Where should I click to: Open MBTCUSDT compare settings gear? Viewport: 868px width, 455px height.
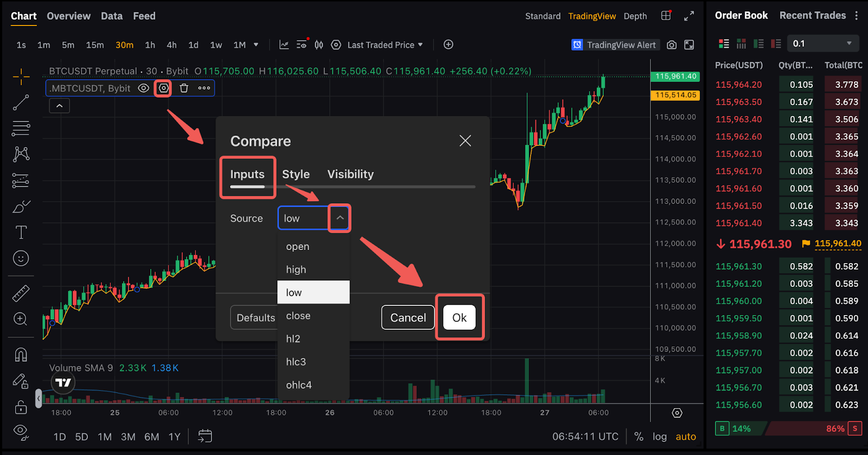click(x=163, y=88)
